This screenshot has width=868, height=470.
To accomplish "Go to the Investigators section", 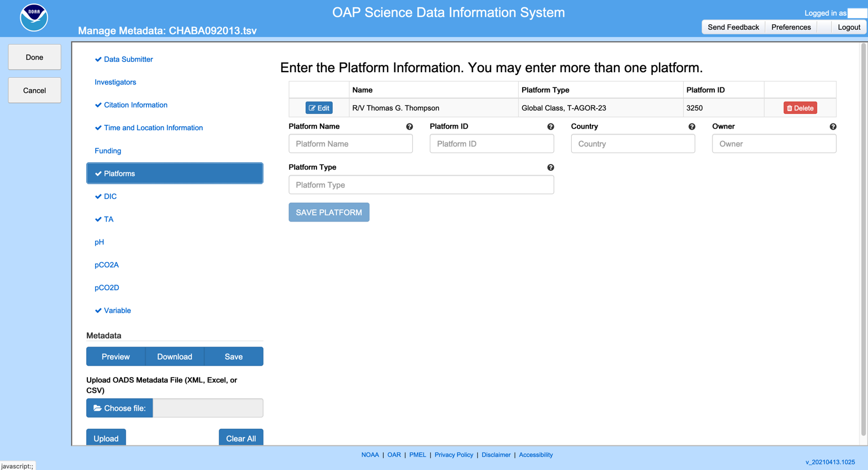I will click(115, 82).
